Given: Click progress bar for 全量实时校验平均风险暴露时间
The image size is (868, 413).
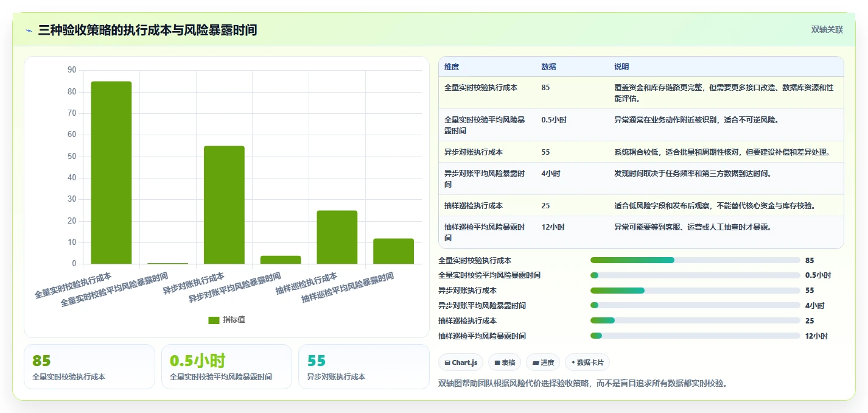Looking at the screenshot, I should pos(695,275).
